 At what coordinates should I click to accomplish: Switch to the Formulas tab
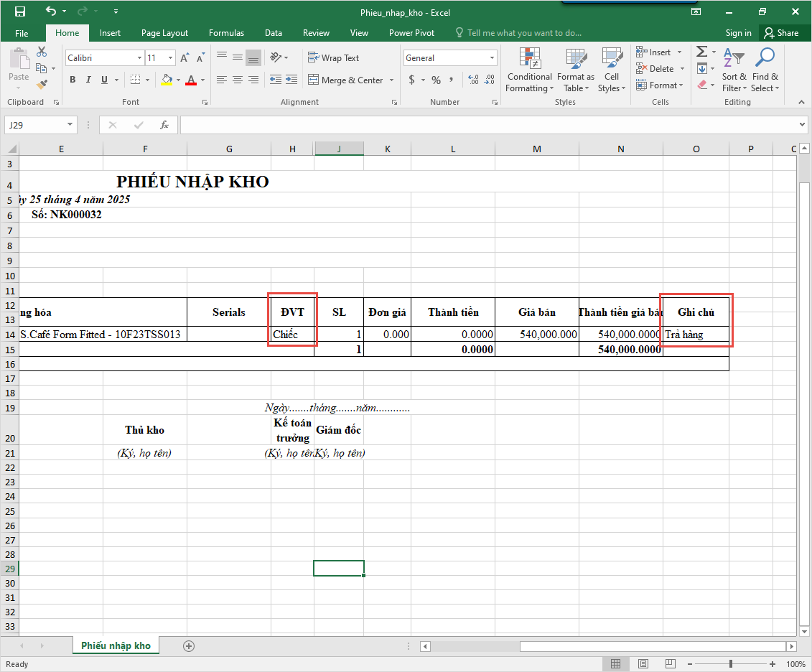[226, 33]
